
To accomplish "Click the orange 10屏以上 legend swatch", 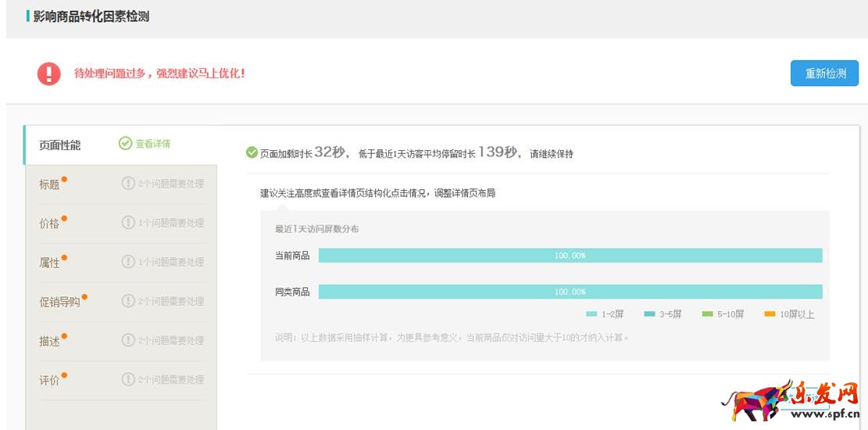I will click(770, 314).
